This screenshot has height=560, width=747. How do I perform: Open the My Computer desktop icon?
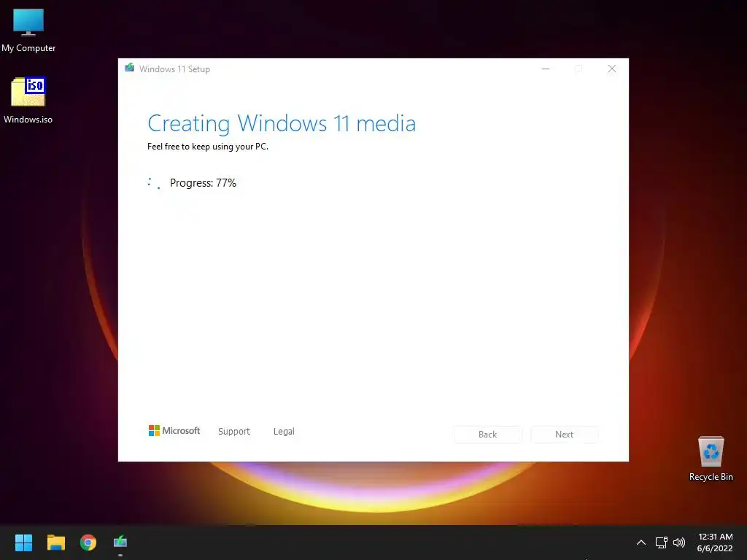(28, 31)
